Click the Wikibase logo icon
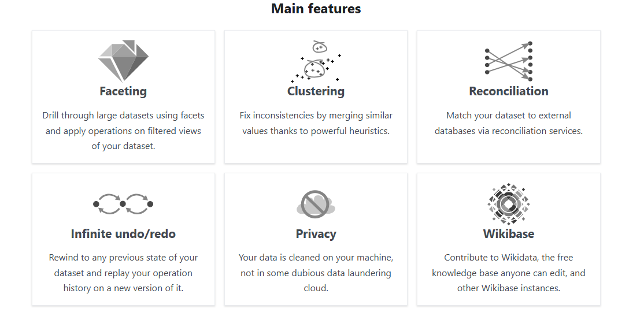 tap(508, 203)
